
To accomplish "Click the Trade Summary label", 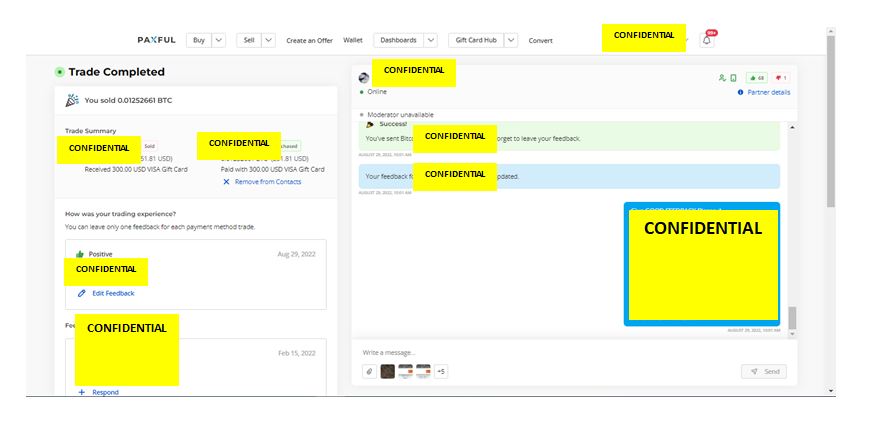I will [91, 131].
